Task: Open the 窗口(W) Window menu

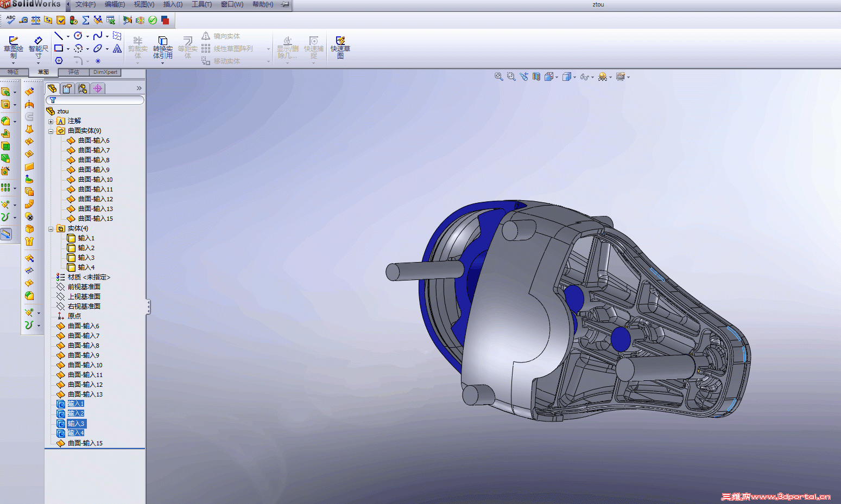Action: 232,4
